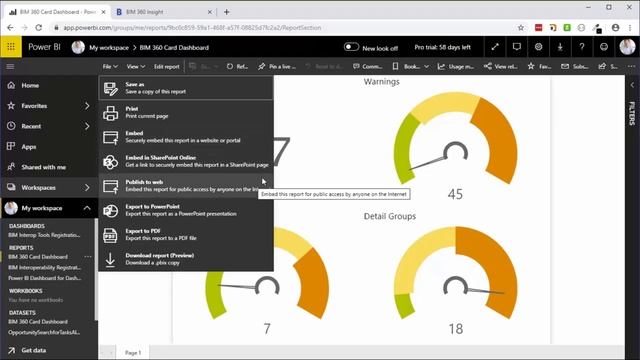640x360 pixels.
Task: Click Get data link
Action: click(33, 350)
